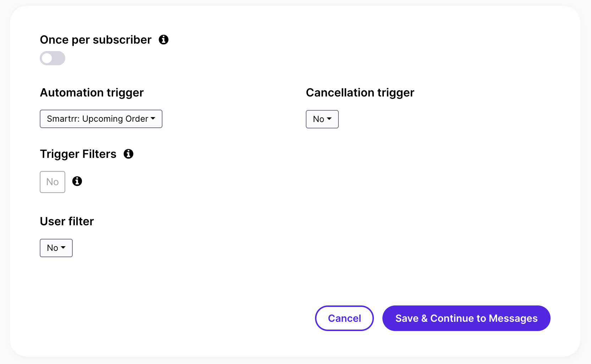Click caret arrow in User filter dropdown
Screen dimensions: 591x364
tap(63, 248)
